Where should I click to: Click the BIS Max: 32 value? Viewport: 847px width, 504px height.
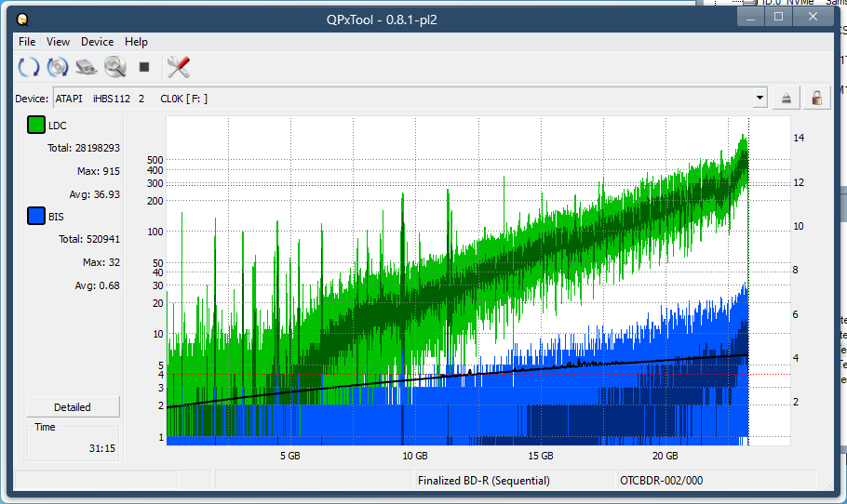point(101,262)
